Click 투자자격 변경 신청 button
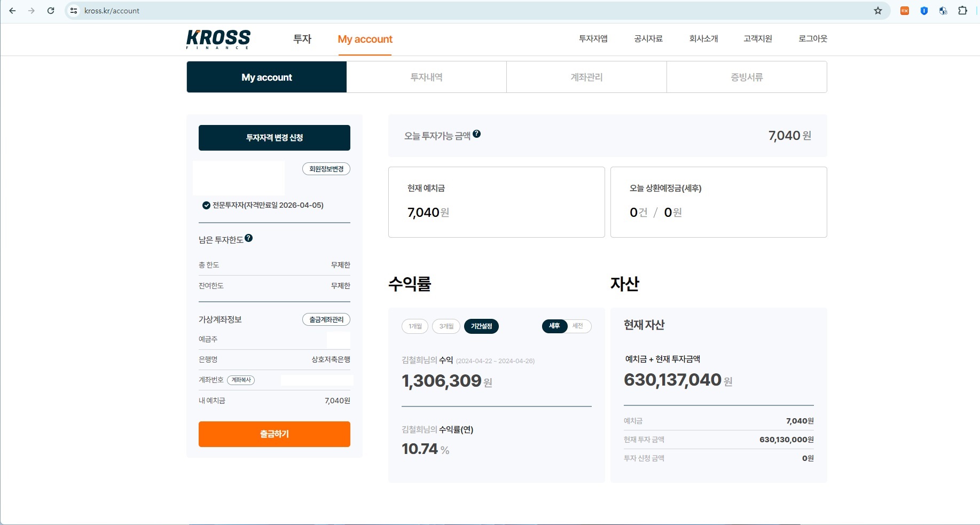Viewport: 980px width, 525px height. (x=275, y=138)
